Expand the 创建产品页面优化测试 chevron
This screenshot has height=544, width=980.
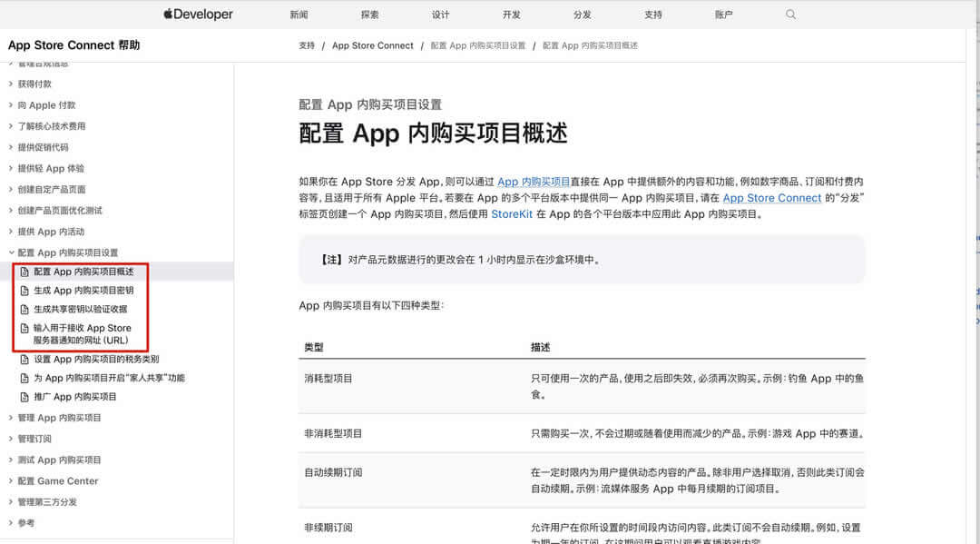coord(11,211)
